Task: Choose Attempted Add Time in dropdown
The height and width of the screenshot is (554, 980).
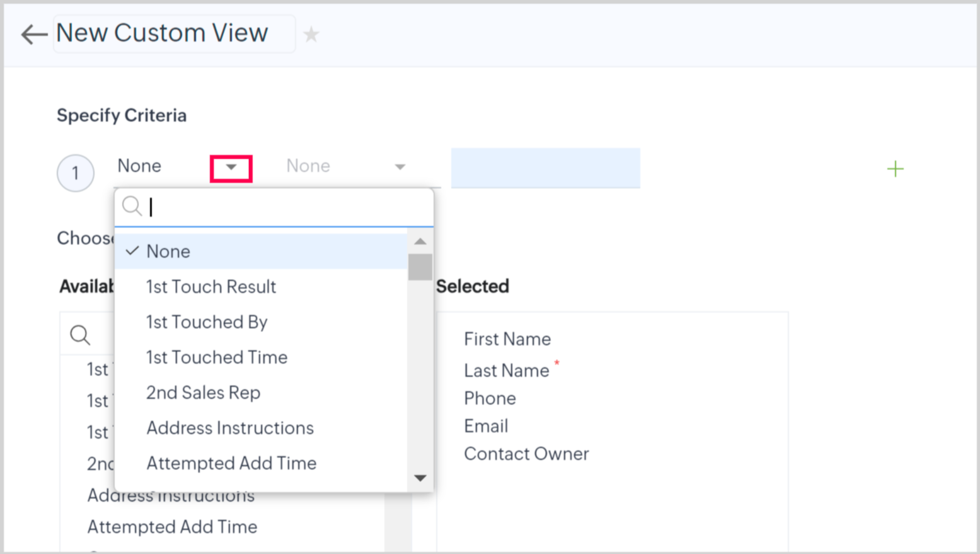Action: [x=231, y=463]
